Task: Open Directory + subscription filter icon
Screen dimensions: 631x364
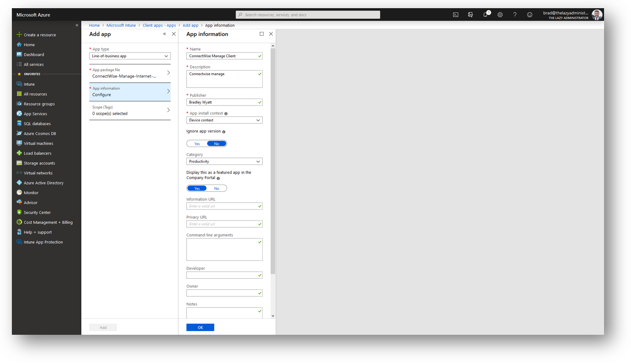Action: click(471, 15)
